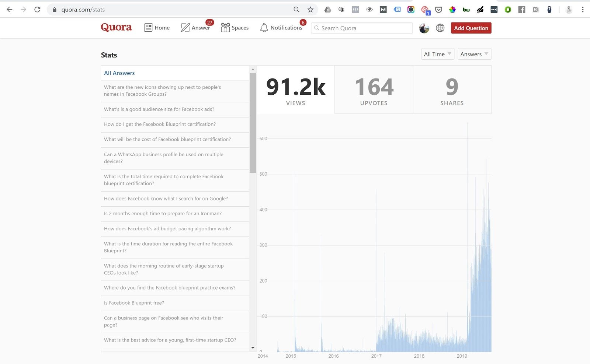Open the Home feed icon
The width and height of the screenshot is (590, 364).
pyautogui.click(x=148, y=28)
